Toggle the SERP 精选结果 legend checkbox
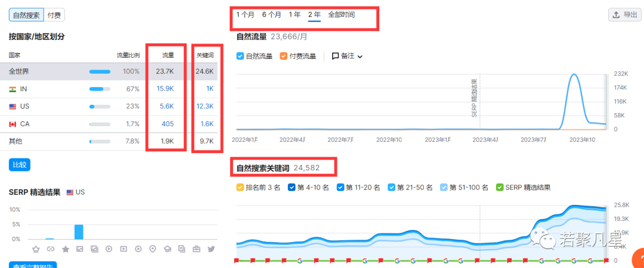 (500, 187)
